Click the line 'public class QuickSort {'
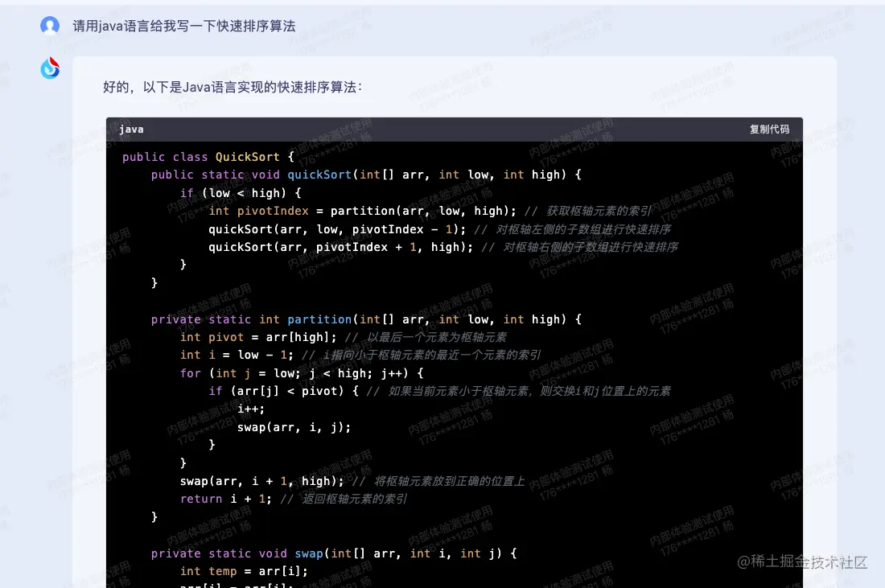Image resolution: width=885 pixels, height=588 pixels. (208, 157)
